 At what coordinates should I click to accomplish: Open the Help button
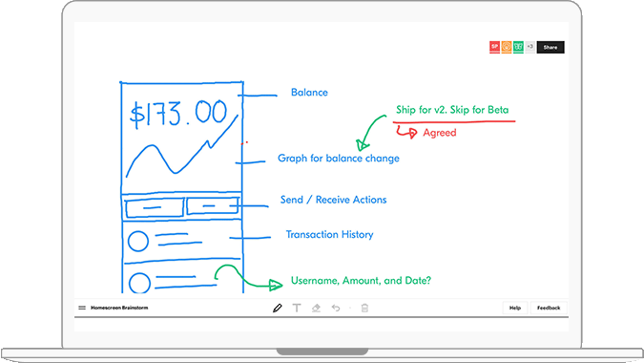coord(515,308)
